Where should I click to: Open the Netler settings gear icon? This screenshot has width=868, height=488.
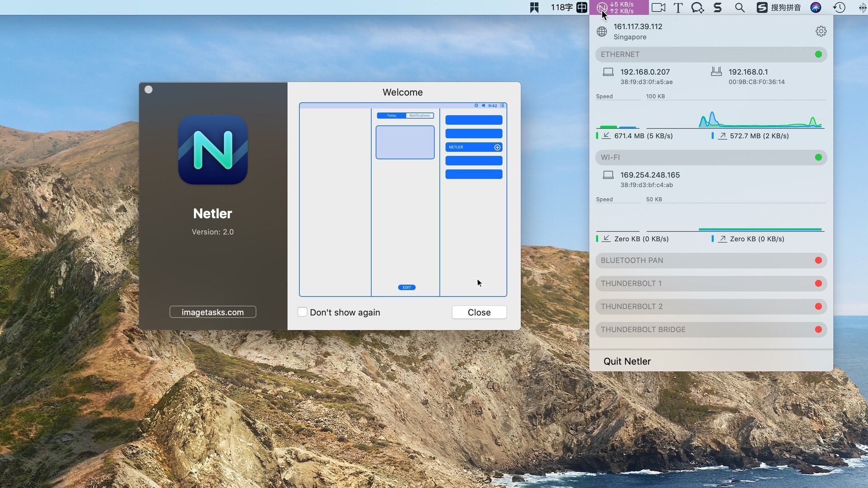(821, 31)
